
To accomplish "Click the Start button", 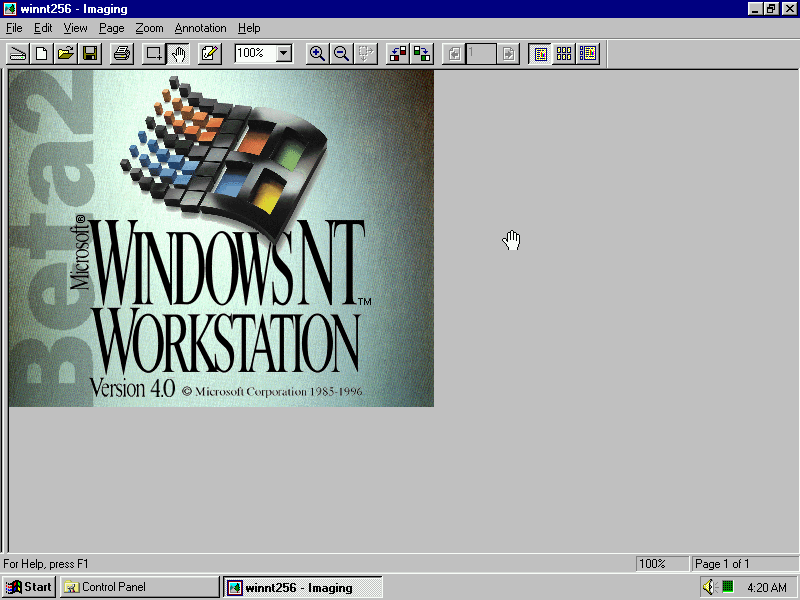I will 29,587.
